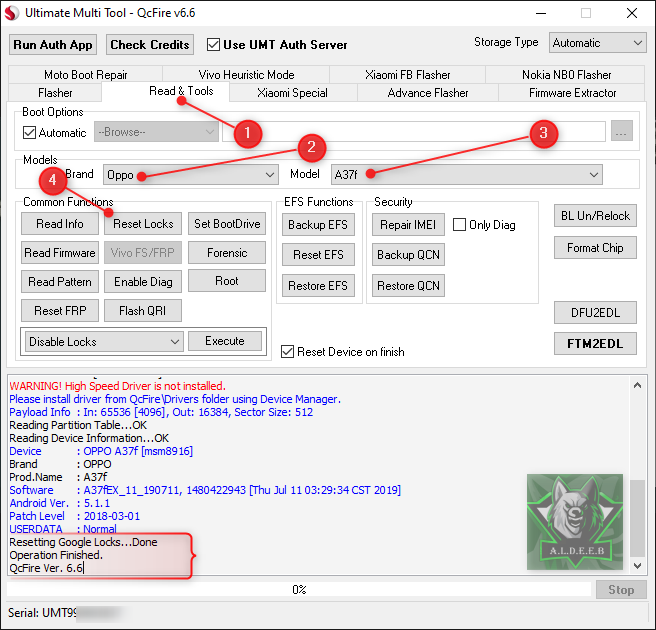Click Repair IMEI button
Screen dimensions: 656x630
(x=408, y=225)
